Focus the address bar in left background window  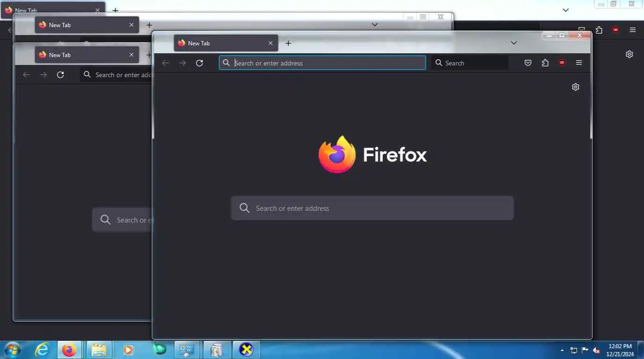point(116,75)
